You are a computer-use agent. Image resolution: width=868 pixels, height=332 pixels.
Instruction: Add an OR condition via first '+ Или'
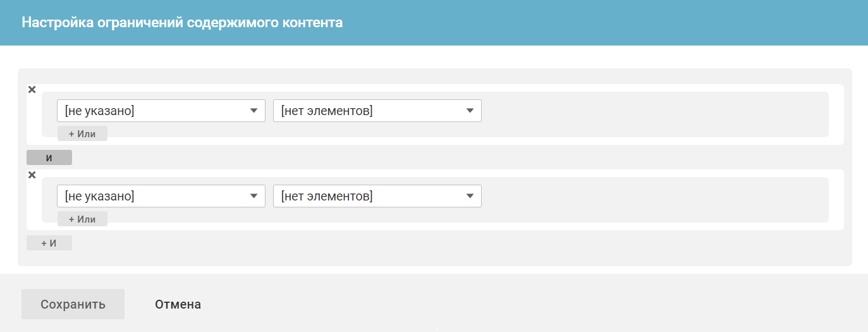coord(82,133)
